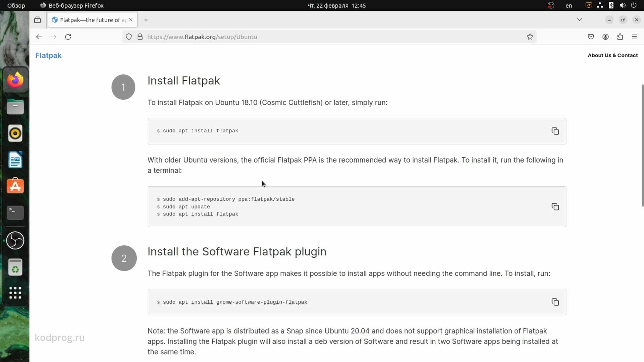Go forward to the next page
This screenshot has width=644, height=362.
[x=53, y=37]
